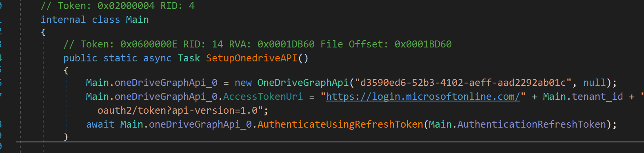Click the async keyword
The height and width of the screenshot is (153, 644).
tap(157, 58)
